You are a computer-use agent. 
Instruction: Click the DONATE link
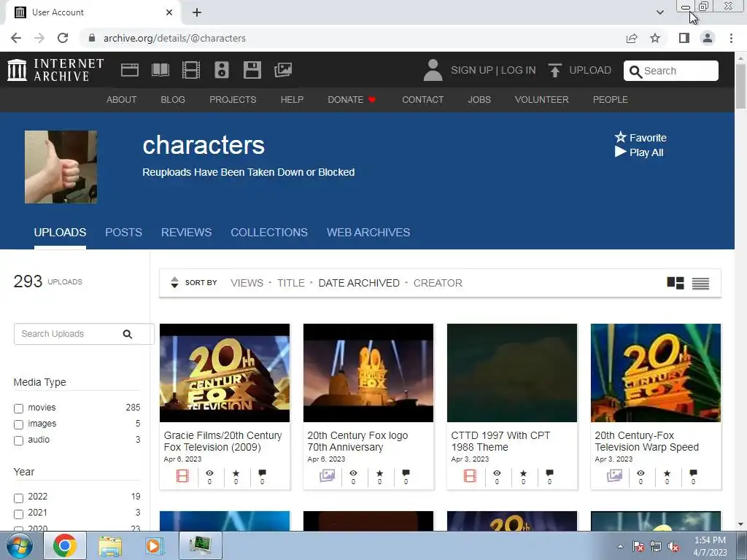pyautogui.click(x=352, y=99)
